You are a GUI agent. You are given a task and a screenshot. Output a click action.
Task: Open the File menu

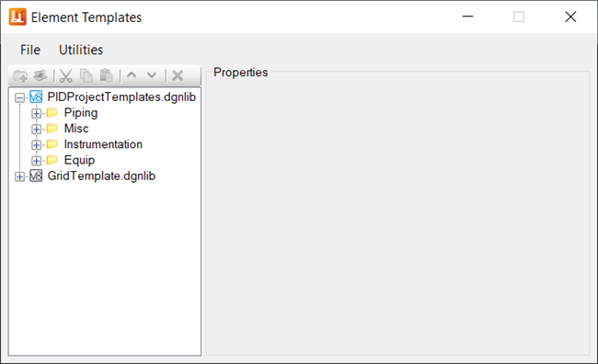click(30, 50)
